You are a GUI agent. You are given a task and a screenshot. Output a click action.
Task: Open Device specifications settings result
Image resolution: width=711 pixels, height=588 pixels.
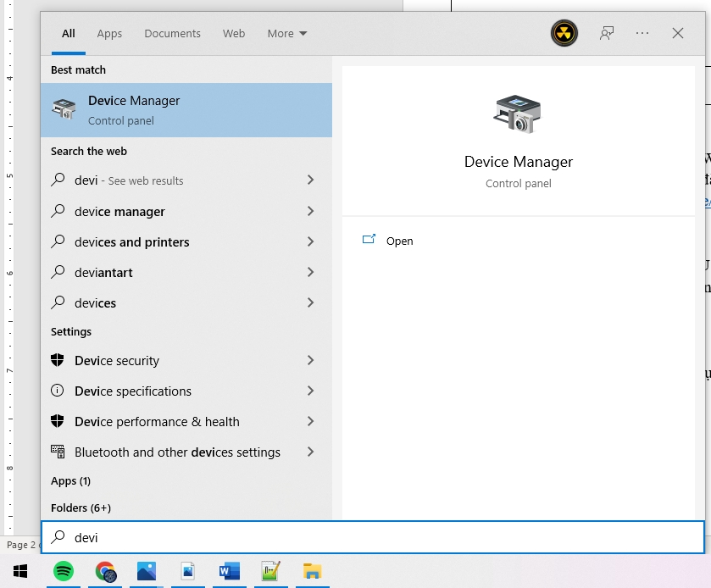(133, 391)
